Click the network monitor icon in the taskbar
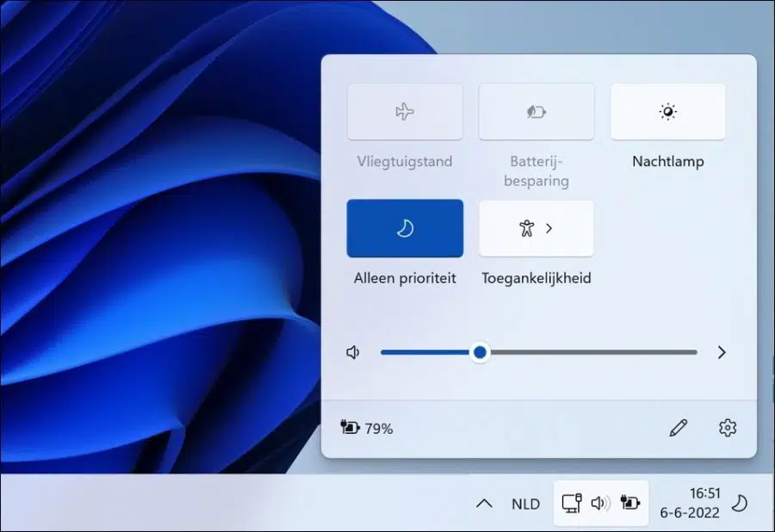Viewport: 775px width, 532px height. tap(572, 504)
